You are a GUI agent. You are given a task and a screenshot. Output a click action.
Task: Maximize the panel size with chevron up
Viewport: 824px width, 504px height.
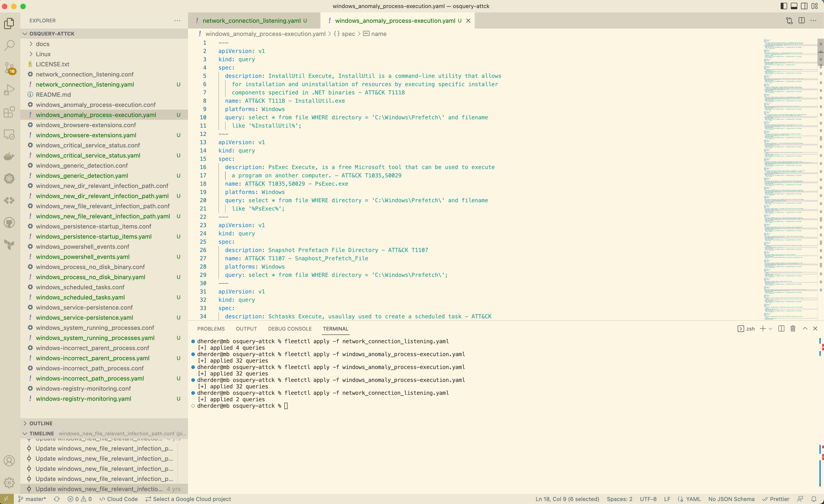[805, 328]
